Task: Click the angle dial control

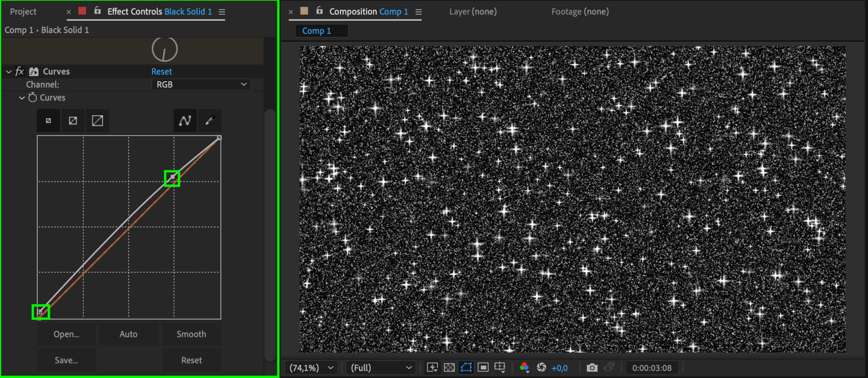Action: [x=164, y=50]
